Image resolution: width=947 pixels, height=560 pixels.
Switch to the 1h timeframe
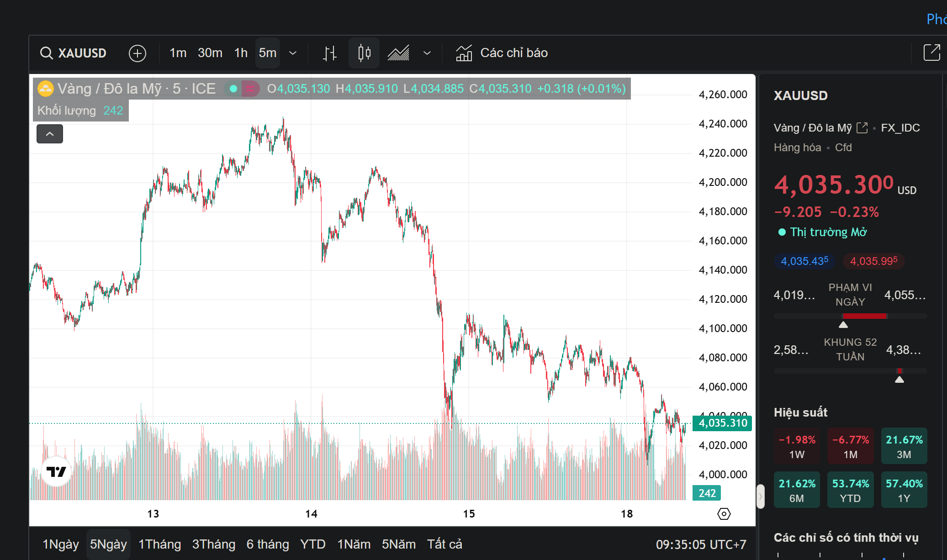(241, 53)
